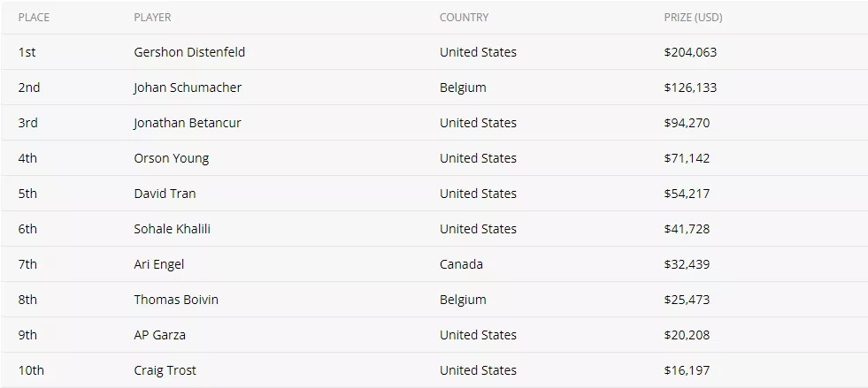
Task: Select player name Gershon Distenfeld
Action: (189, 52)
